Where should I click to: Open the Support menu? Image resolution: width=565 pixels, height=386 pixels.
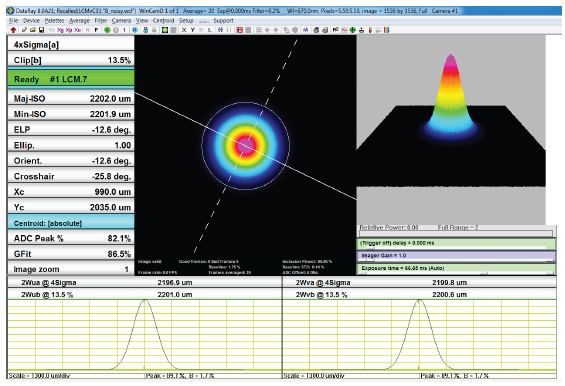[x=223, y=21]
